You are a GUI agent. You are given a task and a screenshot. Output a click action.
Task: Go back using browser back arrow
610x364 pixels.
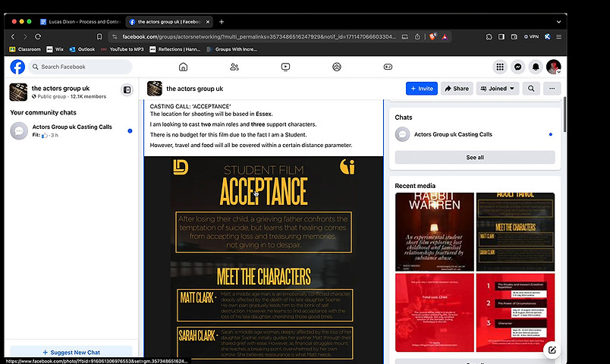pos(13,36)
